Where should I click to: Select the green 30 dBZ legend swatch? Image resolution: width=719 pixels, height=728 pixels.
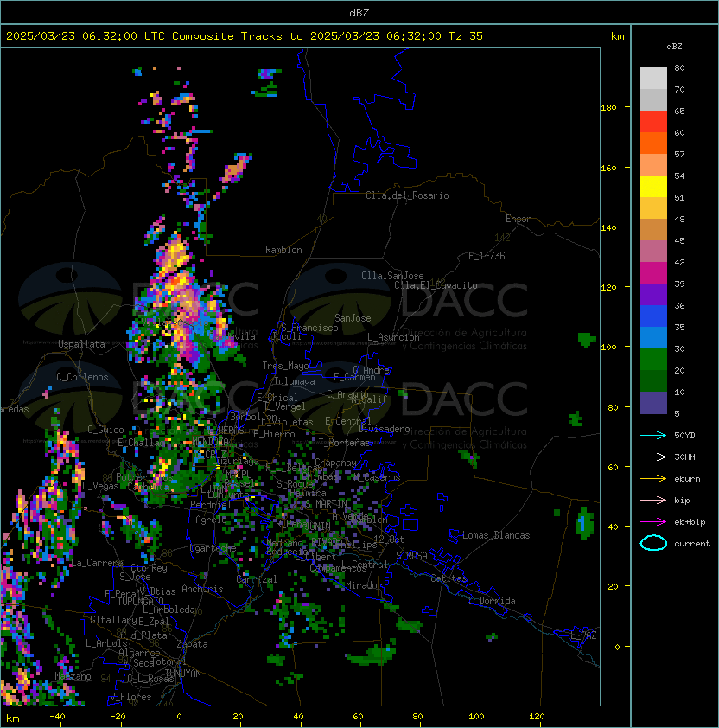point(653,360)
